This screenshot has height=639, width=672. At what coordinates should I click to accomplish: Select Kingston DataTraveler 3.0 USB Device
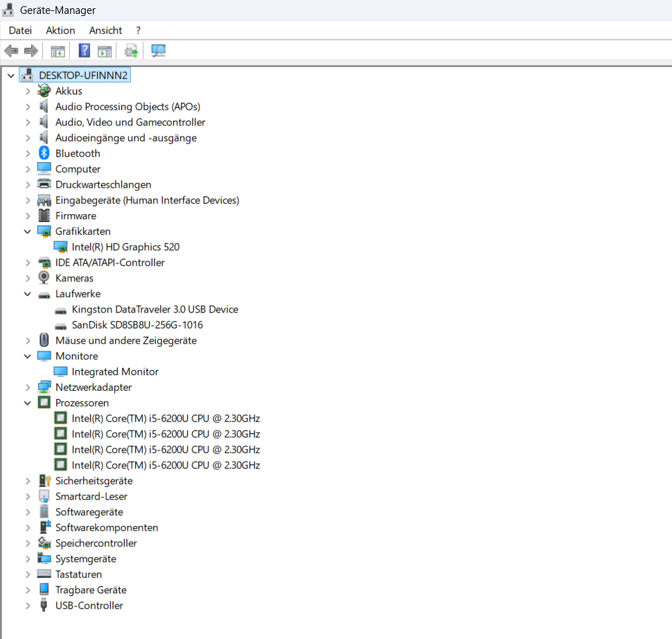tap(154, 309)
